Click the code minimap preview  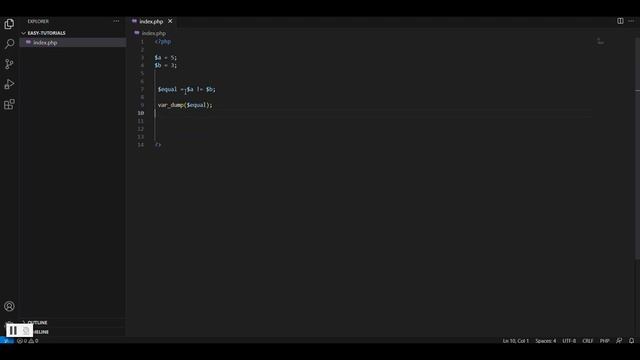coord(600,42)
